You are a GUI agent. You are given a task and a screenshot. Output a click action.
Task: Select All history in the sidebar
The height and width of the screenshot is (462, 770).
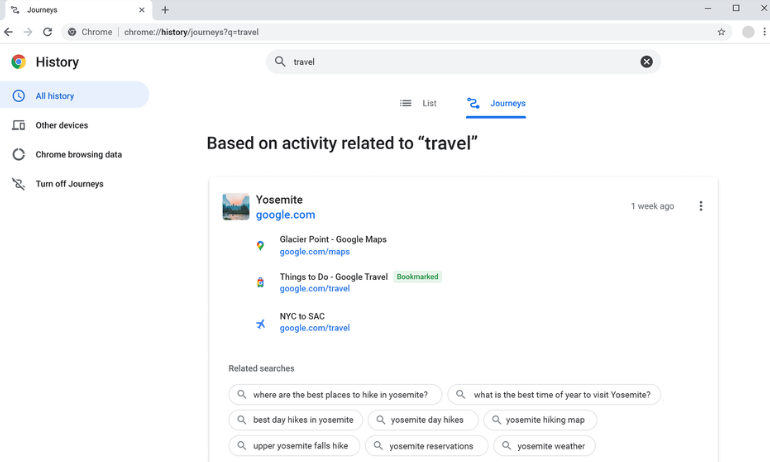(74, 96)
